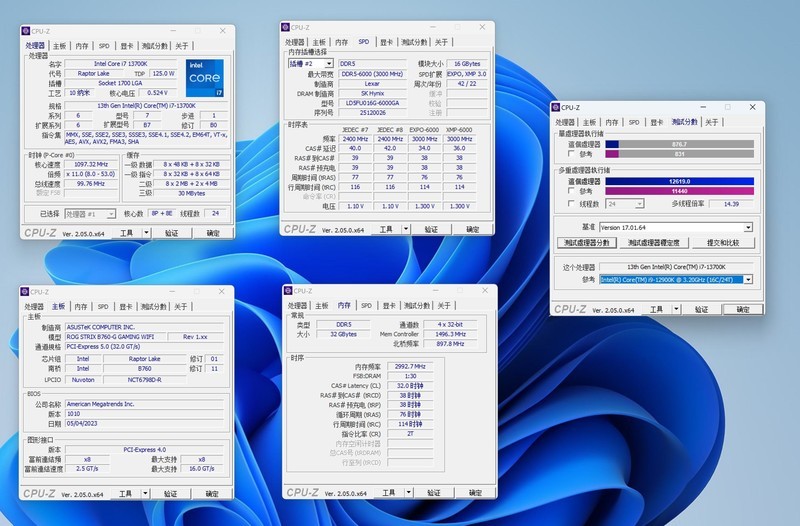This screenshot has height=526, width=800.
Task: Click the CPU-Z title icon in processor window
Action: tap(26, 31)
